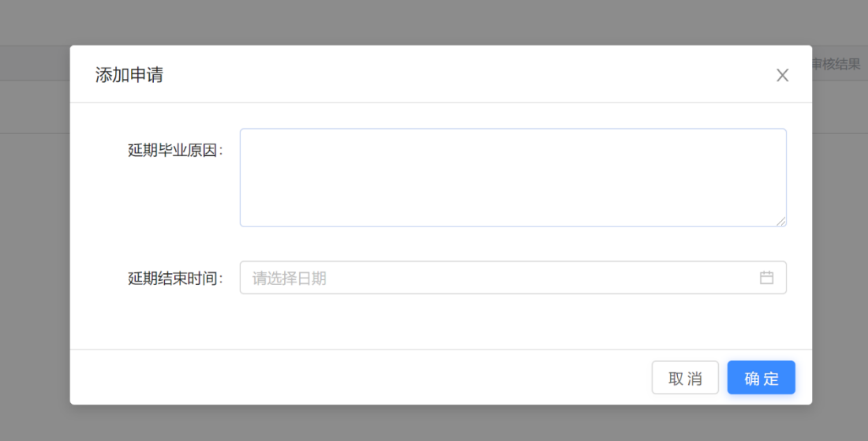Viewport: 868px width, 441px height.
Task: Click the 延期结束时间 label
Action: click(x=174, y=278)
